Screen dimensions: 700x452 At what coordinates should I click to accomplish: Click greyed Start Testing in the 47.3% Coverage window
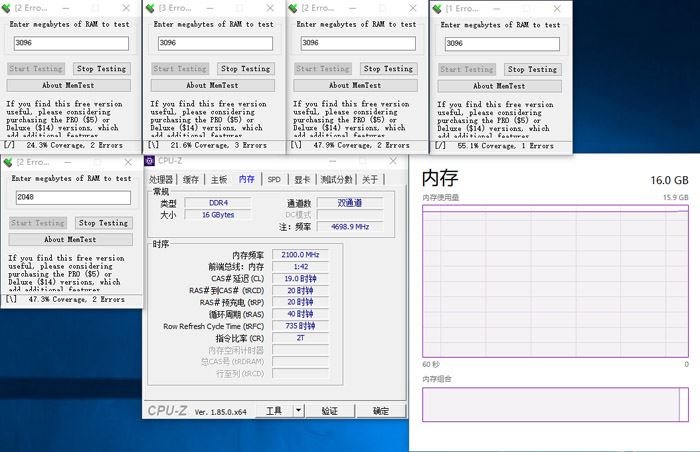click(x=38, y=222)
